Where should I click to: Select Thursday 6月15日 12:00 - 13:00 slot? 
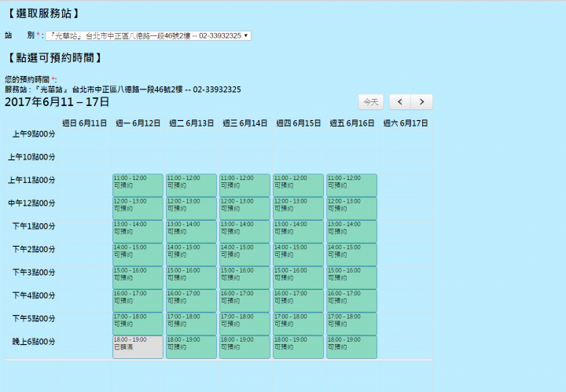298,208
